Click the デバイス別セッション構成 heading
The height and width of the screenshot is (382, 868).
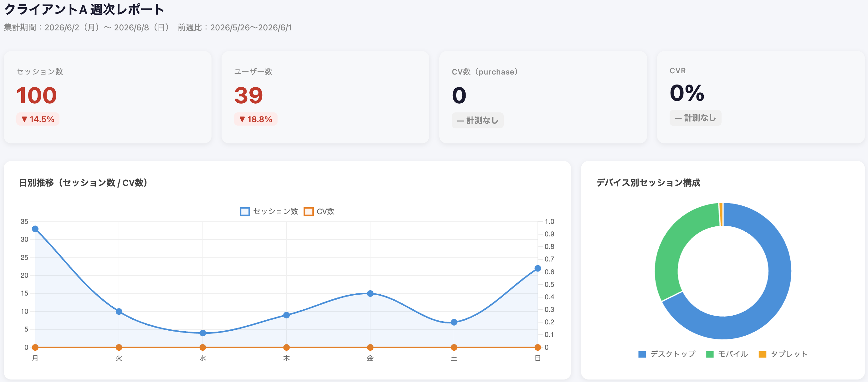coord(648,183)
